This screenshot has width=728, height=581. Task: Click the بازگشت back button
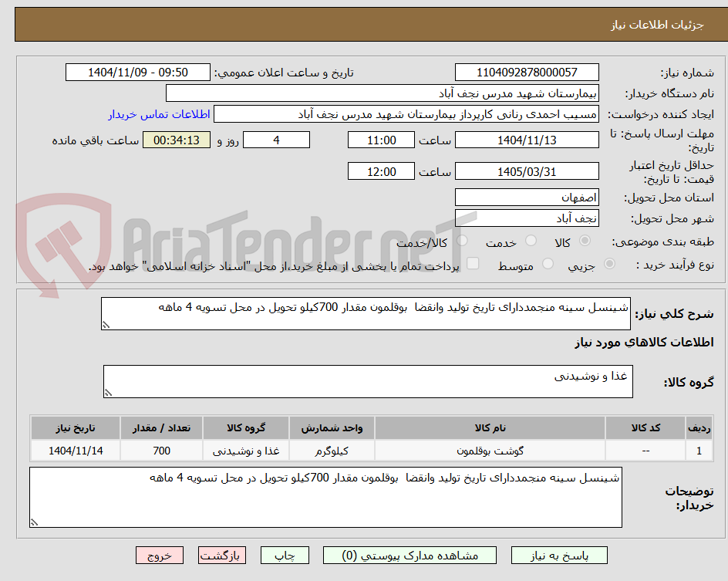(x=222, y=556)
